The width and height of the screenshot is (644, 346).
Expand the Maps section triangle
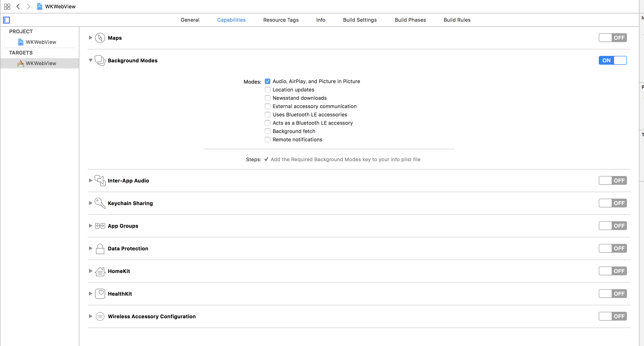point(90,38)
